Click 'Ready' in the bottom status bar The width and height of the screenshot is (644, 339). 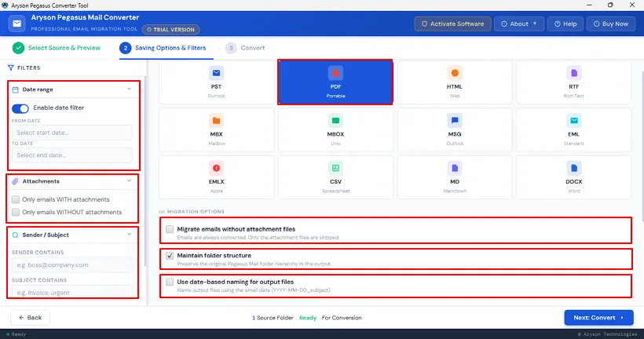(19, 334)
